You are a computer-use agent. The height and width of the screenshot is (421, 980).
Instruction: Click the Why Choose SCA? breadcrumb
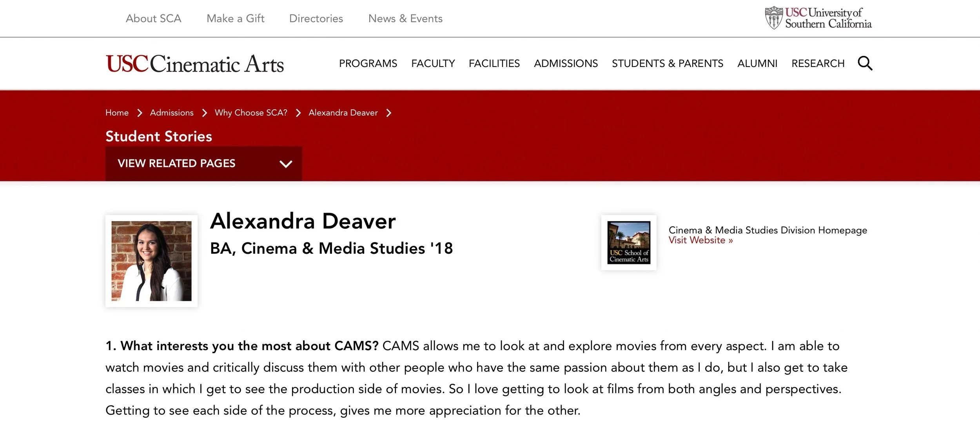tap(251, 113)
